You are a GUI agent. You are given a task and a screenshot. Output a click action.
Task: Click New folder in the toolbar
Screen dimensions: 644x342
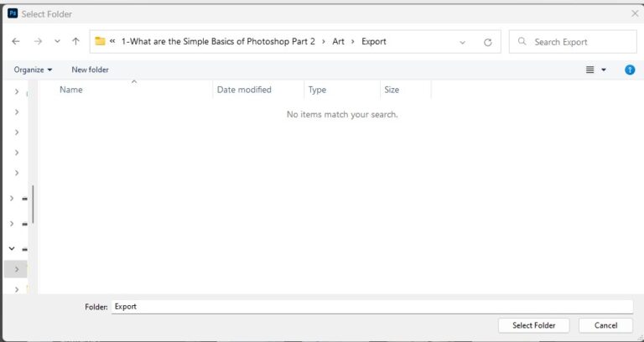pos(90,70)
